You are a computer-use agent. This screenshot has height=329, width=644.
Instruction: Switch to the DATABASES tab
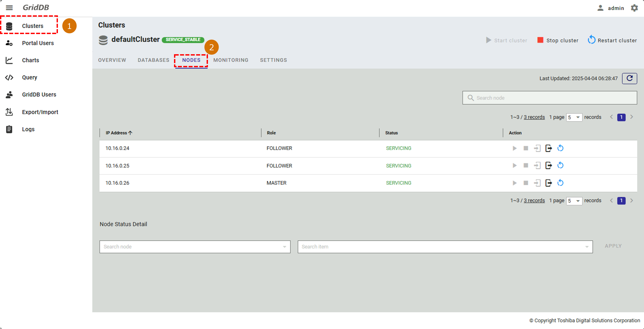(153, 60)
